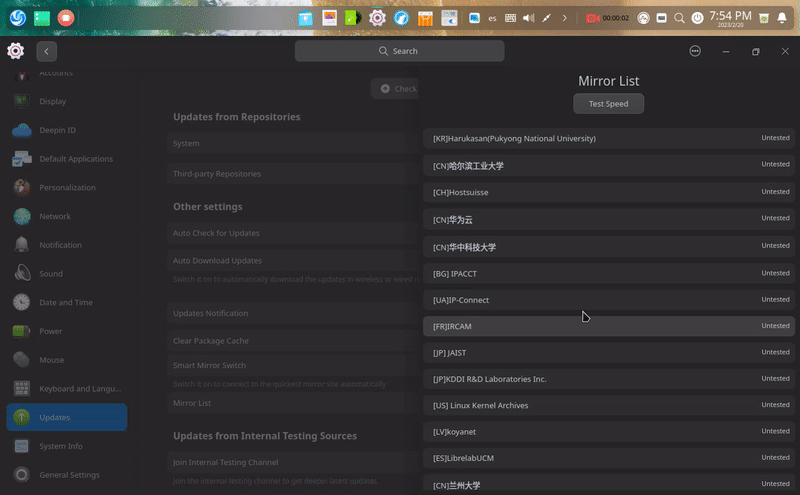Select the [ES]LibrelabUCM mirror
Screen dimensions: 800x495
[609, 458]
